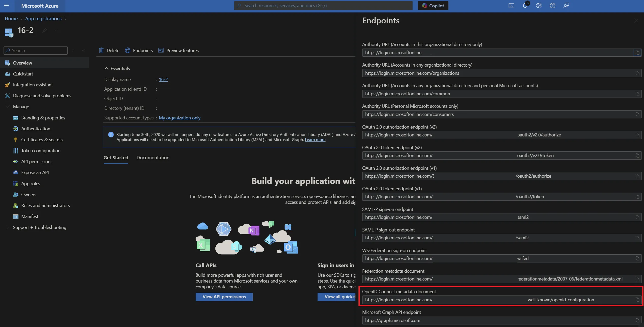Copy WS-Federation sign-on endpoint
644x327 pixels.
click(x=637, y=259)
